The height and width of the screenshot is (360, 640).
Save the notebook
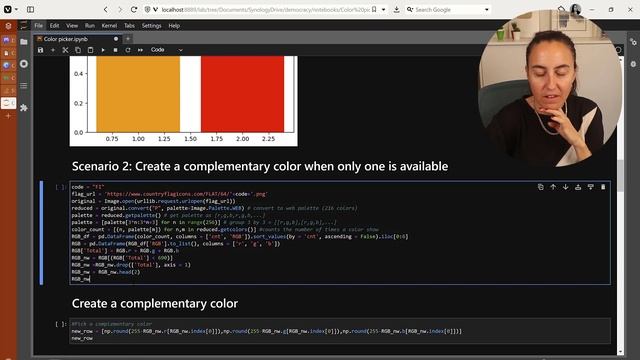[x=40, y=50]
